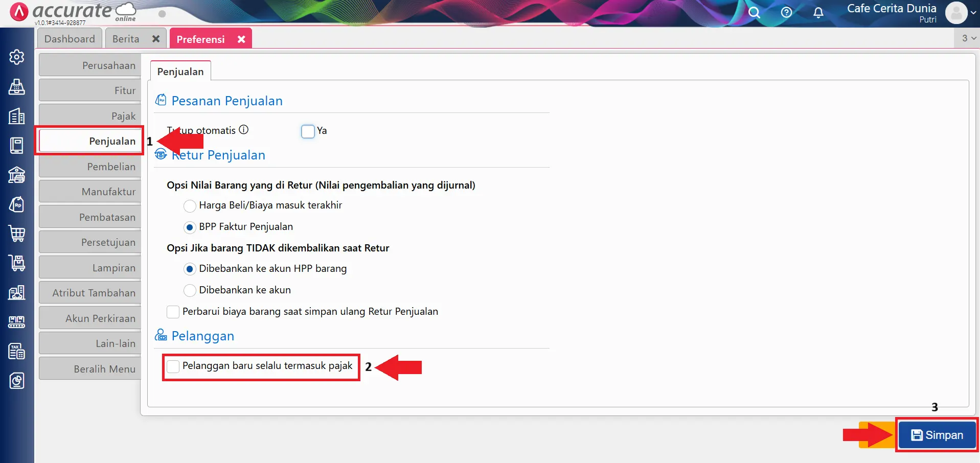Switch to the Dashboard tab
980x463 pixels.
pyautogui.click(x=70, y=38)
